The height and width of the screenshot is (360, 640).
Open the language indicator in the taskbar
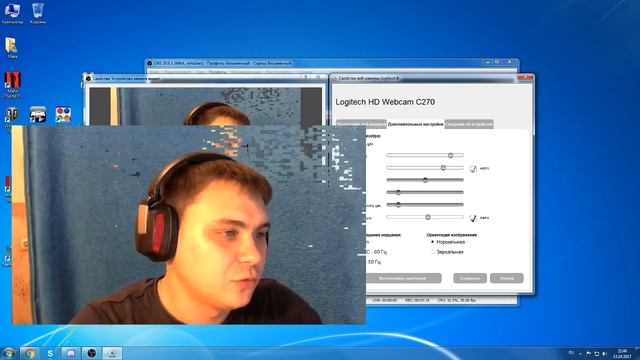(x=571, y=353)
